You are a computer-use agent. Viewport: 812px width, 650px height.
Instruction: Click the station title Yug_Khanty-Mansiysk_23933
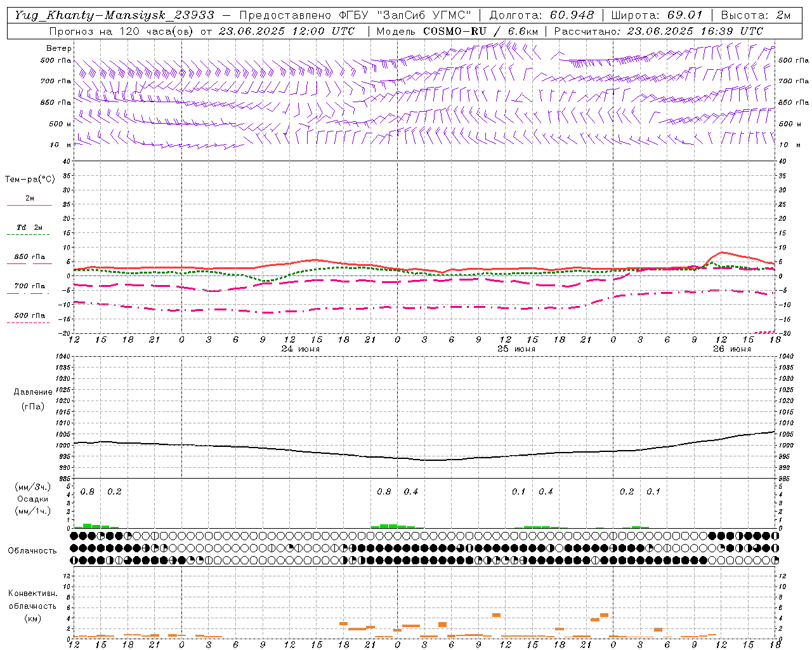pos(114,15)
